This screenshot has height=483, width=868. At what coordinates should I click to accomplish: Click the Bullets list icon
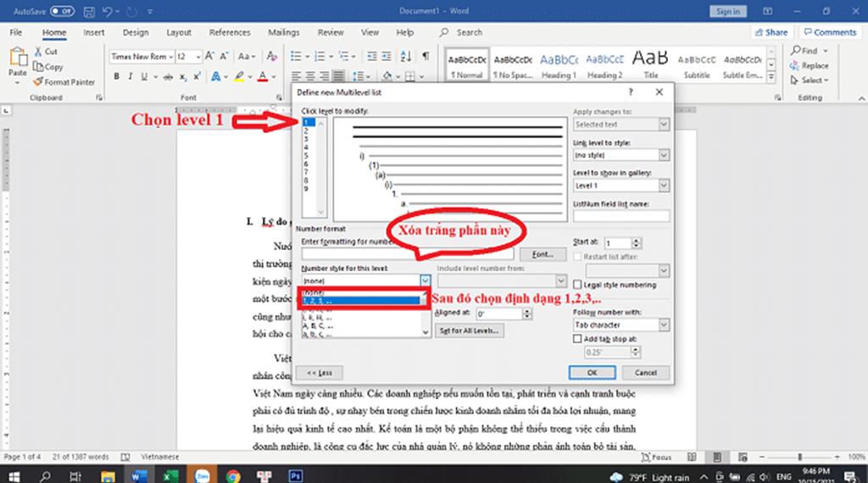click(296, 56)
